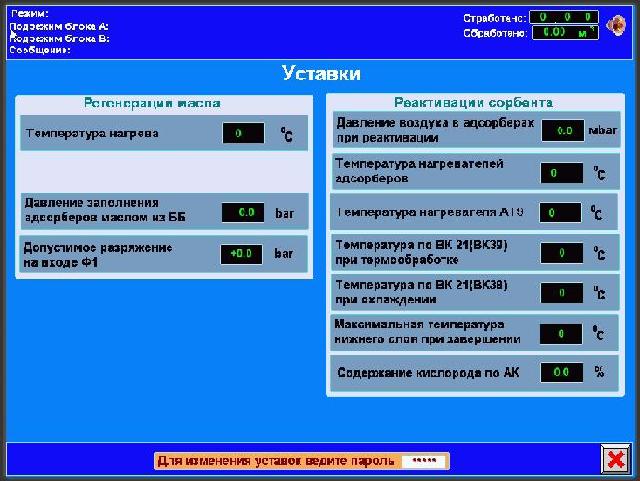The height and width of the screenshot is (481, 640).
Task: Close the Уставки screen with red X
Action: tap(614, 459)
